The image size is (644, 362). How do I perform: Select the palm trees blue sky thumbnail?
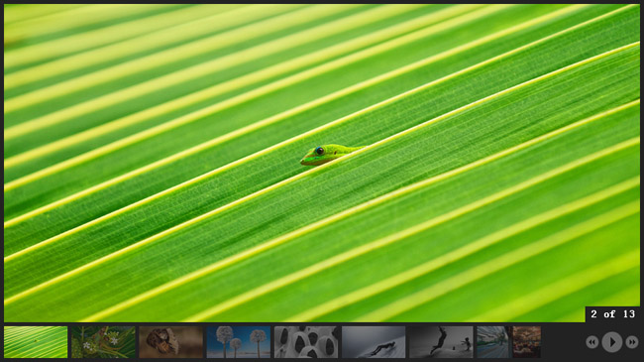239,342
